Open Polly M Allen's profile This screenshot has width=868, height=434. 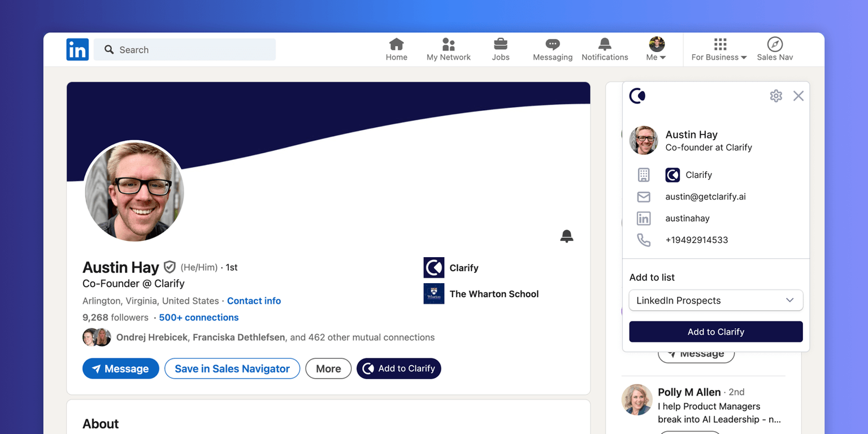[689, 392]
